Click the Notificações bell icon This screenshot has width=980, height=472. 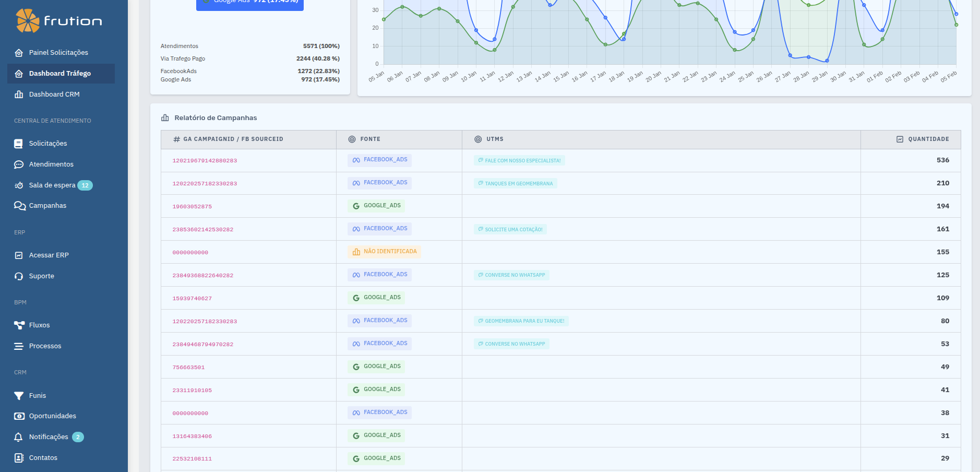19,437
